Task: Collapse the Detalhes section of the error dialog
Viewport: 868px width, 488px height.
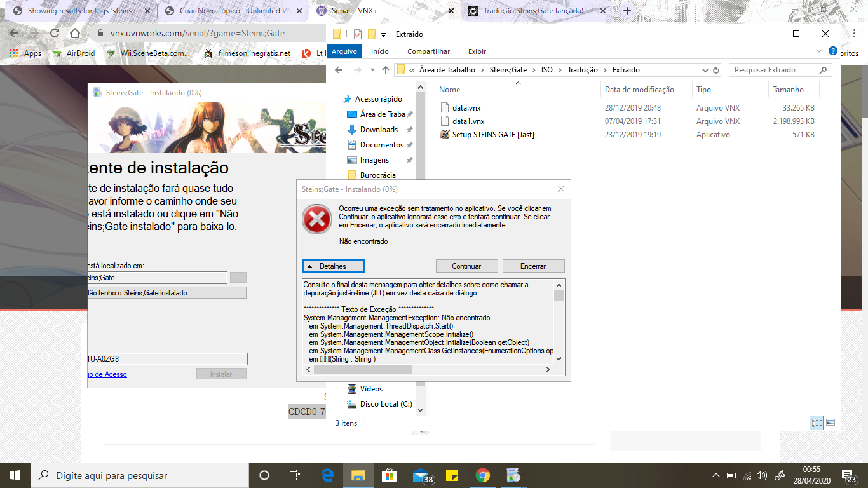Action: (x=334, y=266)
